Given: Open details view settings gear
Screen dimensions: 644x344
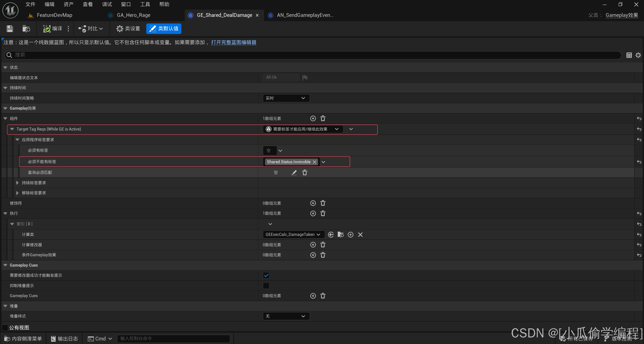Looking at the screenshot, I should pyautogui.click(x=638, y=55).
